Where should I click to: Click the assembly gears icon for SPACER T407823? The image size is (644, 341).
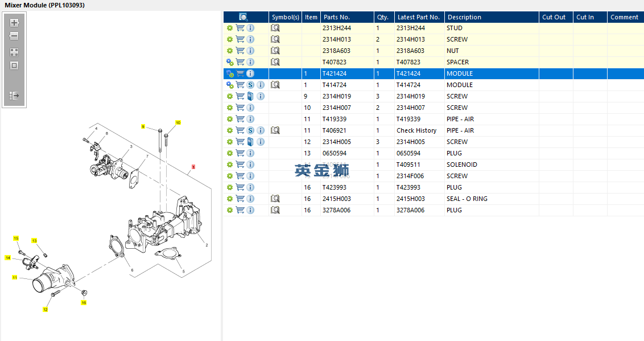(230, 62)
